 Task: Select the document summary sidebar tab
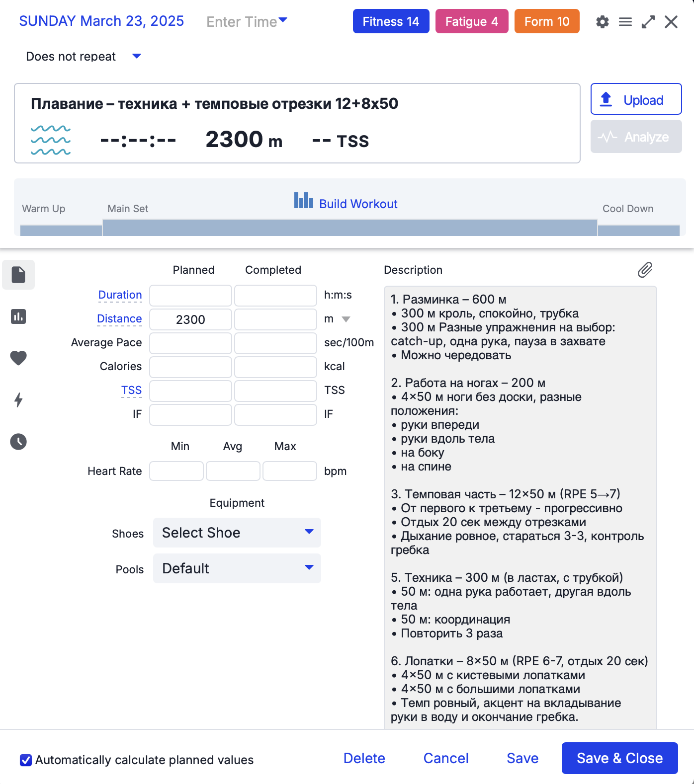pyautogui.click(x=18, y=275)
